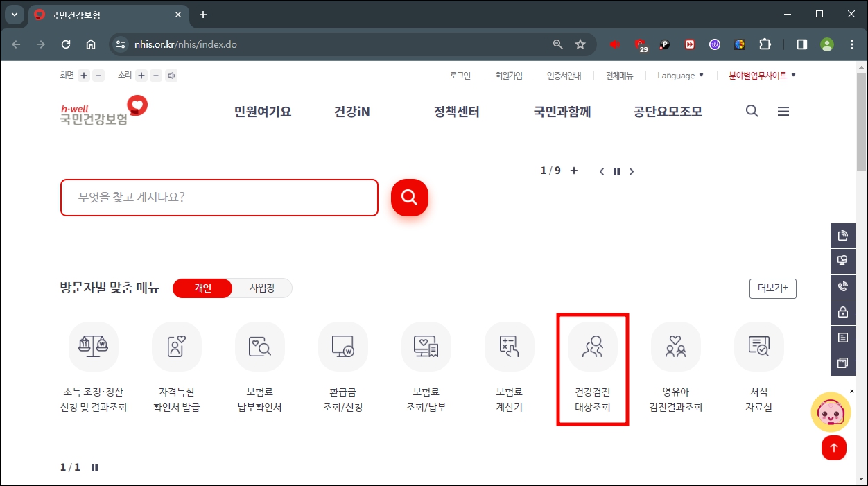Viewport: 868px width, 486px height.
Task: Open the 민원여기요 menu
Action: tap(263, 112)
